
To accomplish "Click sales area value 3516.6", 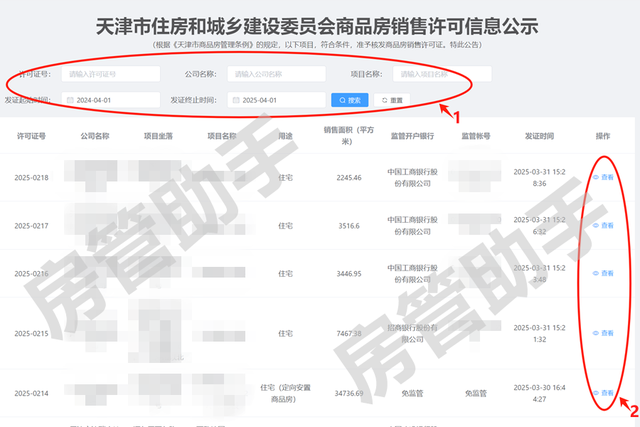I will [x=349, y=226].
